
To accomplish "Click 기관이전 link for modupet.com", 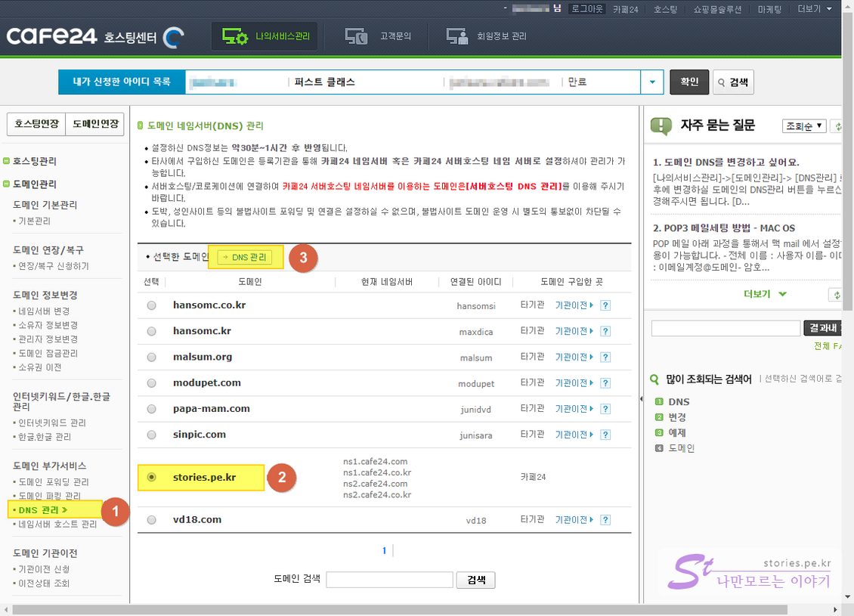I will pos(574,383).
